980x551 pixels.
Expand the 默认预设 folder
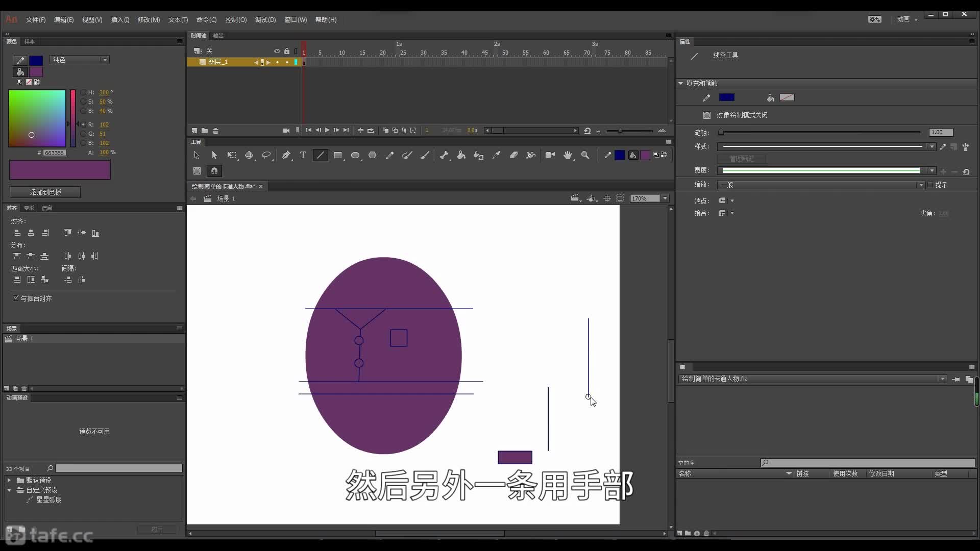tap(9, 480)
